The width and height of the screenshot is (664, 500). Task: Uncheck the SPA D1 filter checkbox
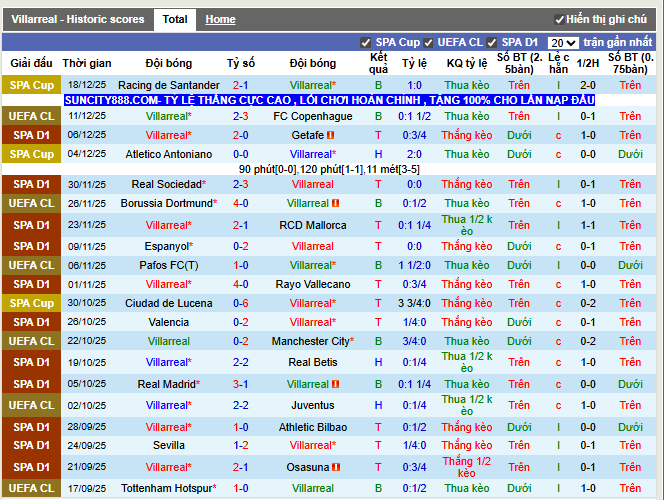[x=491, y=43]
